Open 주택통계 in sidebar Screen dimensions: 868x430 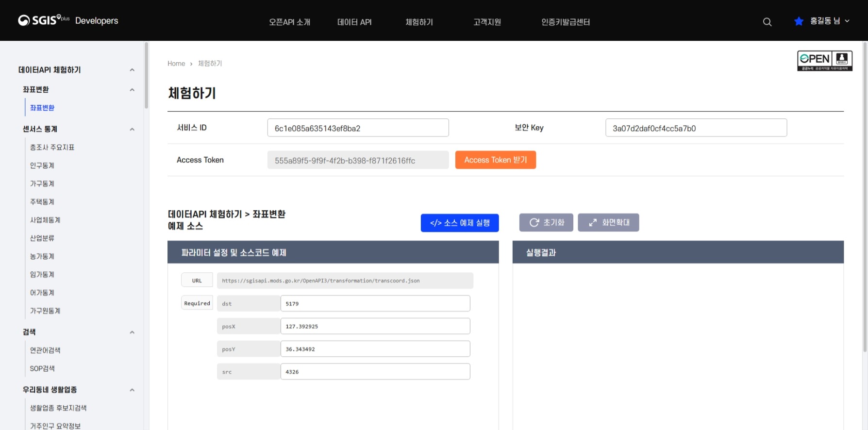click(x=42, y=201)
